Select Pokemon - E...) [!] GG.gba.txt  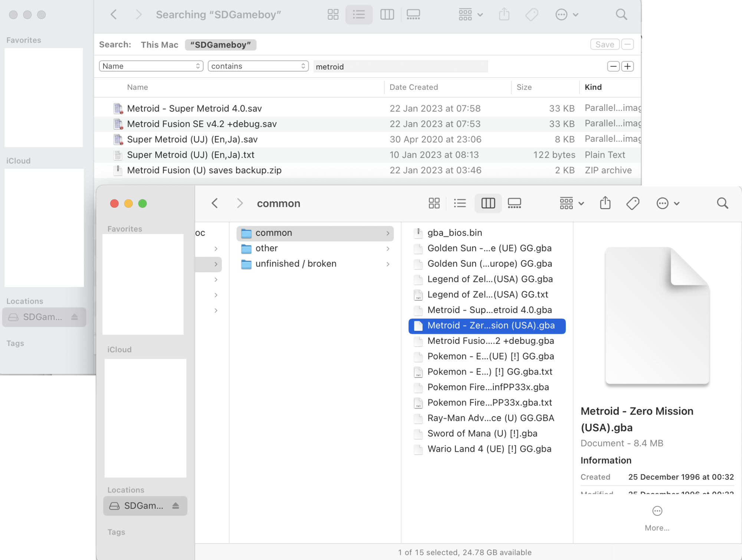pos(487,372)
